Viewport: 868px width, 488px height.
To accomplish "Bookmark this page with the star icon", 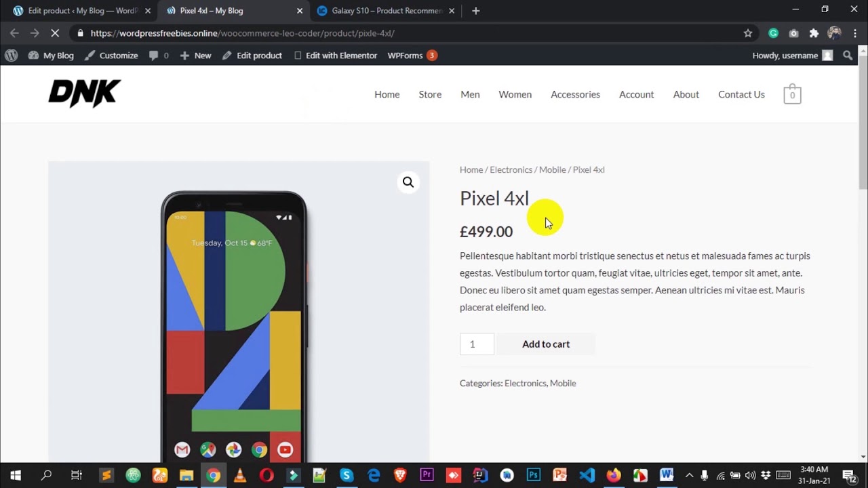I will click(x=748, y=33).
